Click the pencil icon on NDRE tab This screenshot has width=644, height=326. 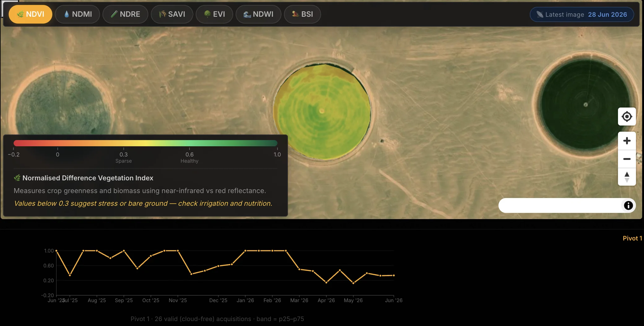[114, 14]
